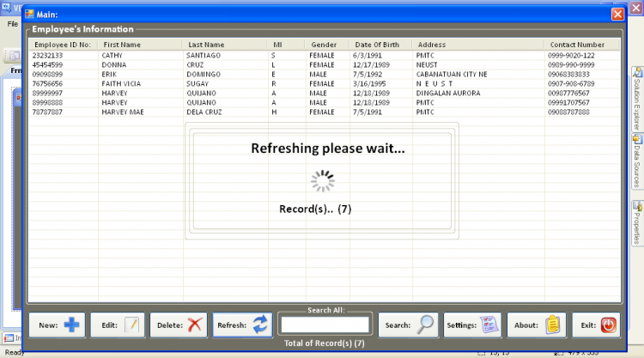This screenshot has height=358, width=644.
Task: Click last name SANTIAGO
Action: (x=204, y=56)
